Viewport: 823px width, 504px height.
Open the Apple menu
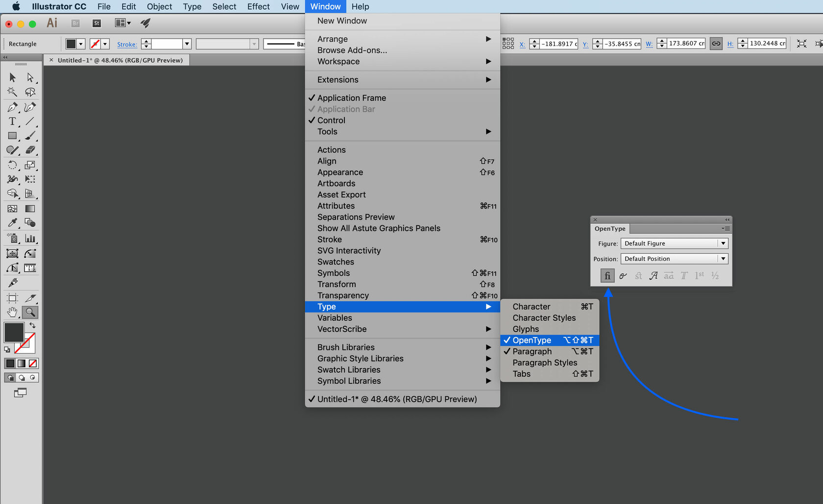click(x=16, y=6)
